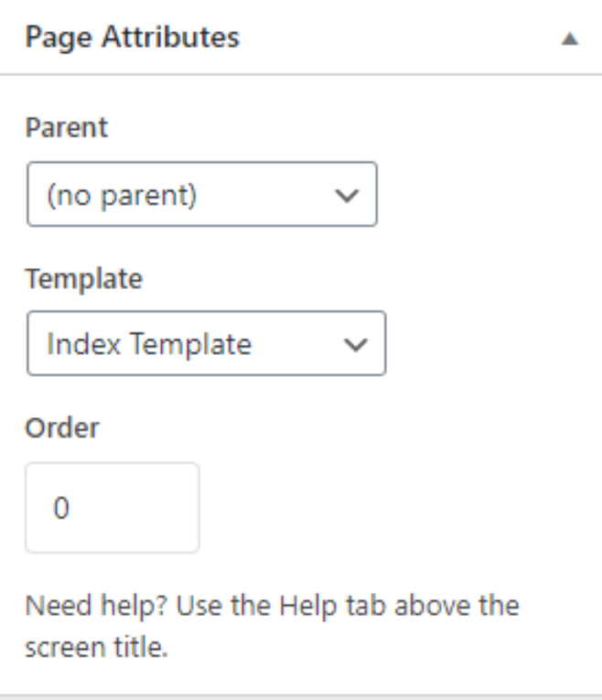Click the 0 value inside the Order box
This screenshot has width=602, height=700.
point(61,508)
